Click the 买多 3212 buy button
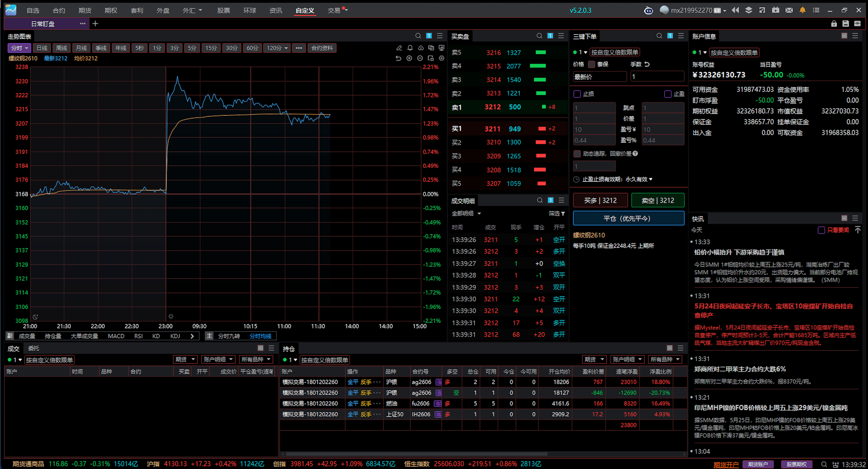This screenshot has width=868, height=469. tap(600, 200)
